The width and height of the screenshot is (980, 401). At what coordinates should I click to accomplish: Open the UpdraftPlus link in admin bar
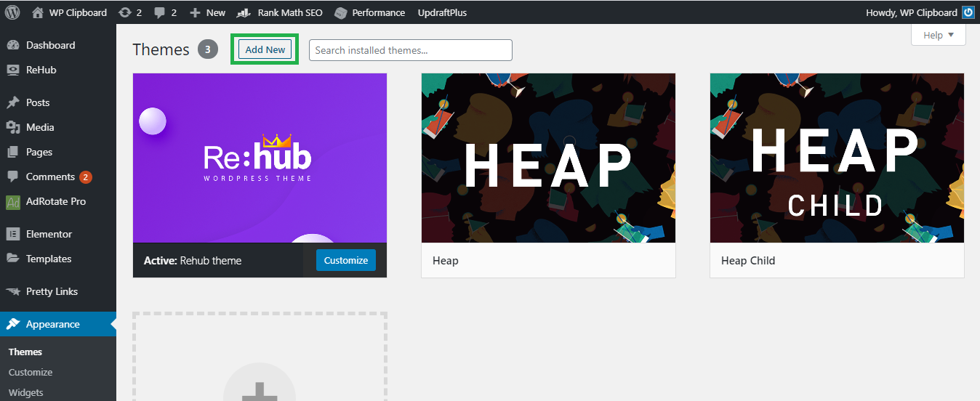(x=442, y=12)
